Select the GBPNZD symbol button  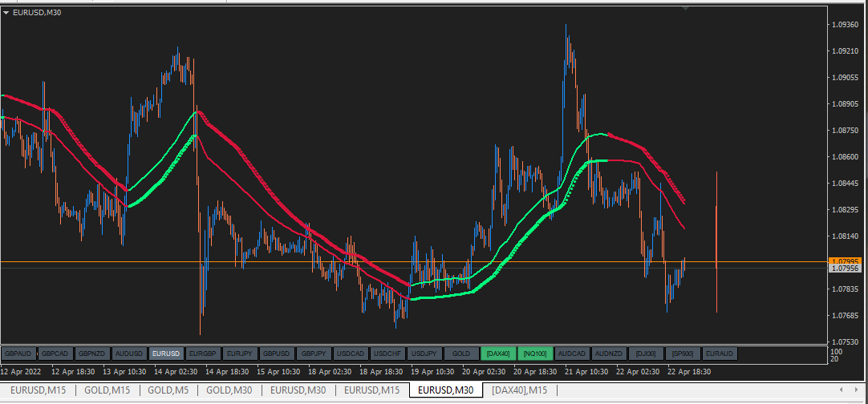[92, 353]
